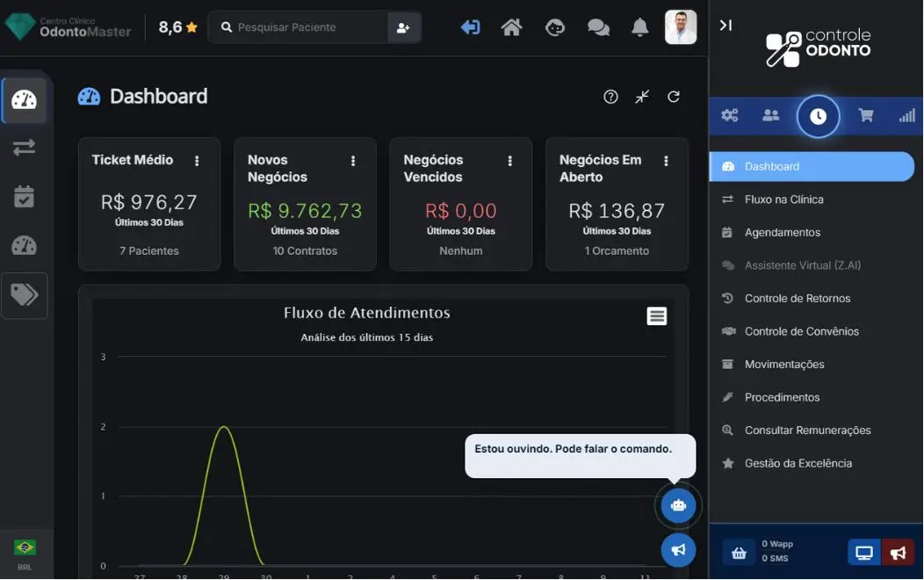Image resolution: width=924 pixels, height=580 pixels.
Task: Open Negócios Em Aberto card options menu
Action: (666, 161)
